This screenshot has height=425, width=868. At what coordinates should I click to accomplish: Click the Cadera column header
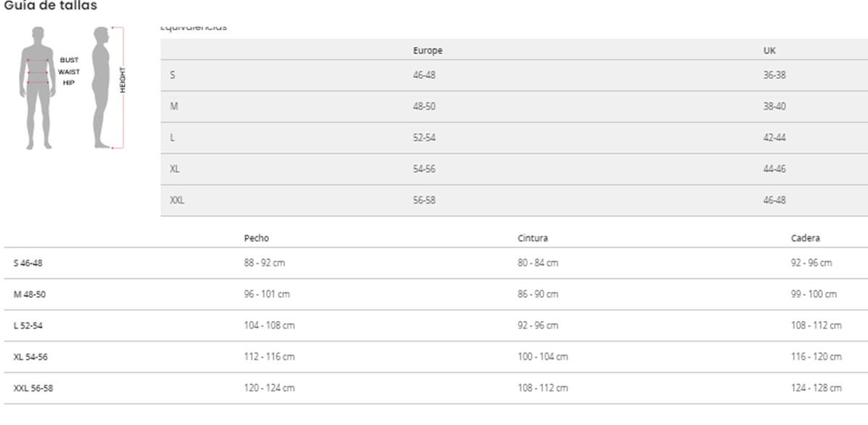pos(805,238)
